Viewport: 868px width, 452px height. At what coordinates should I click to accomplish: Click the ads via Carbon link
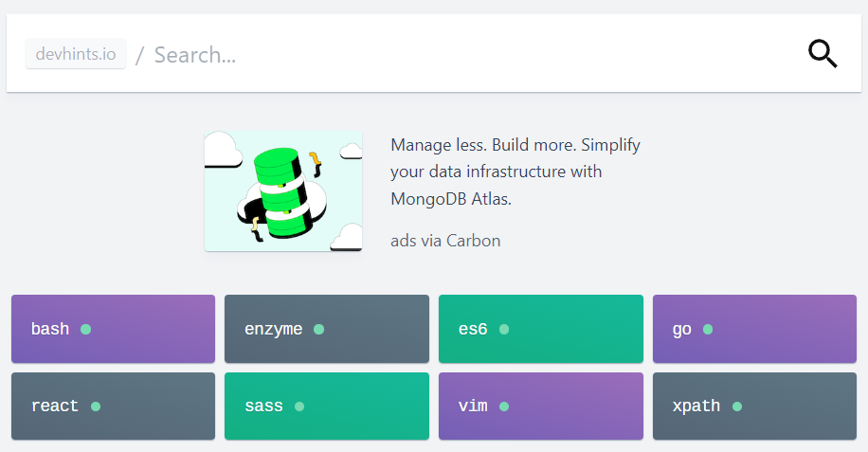[x=445, y=241]
